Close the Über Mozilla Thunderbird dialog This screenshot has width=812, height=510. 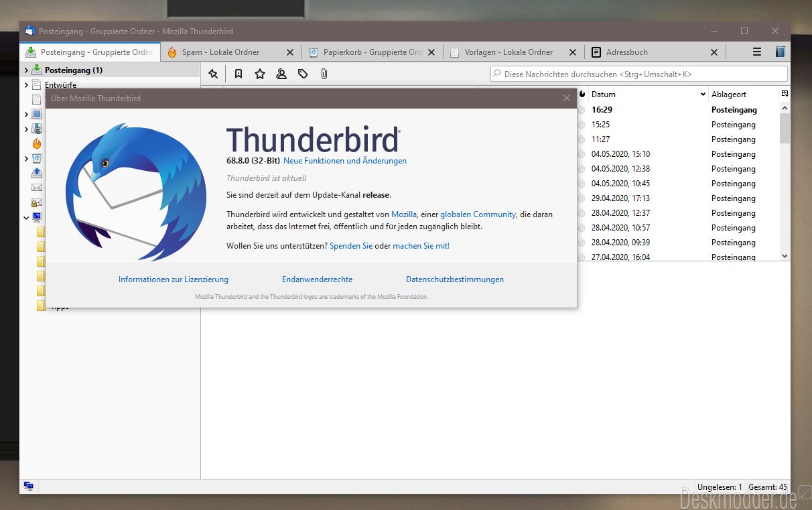[567, 98]
